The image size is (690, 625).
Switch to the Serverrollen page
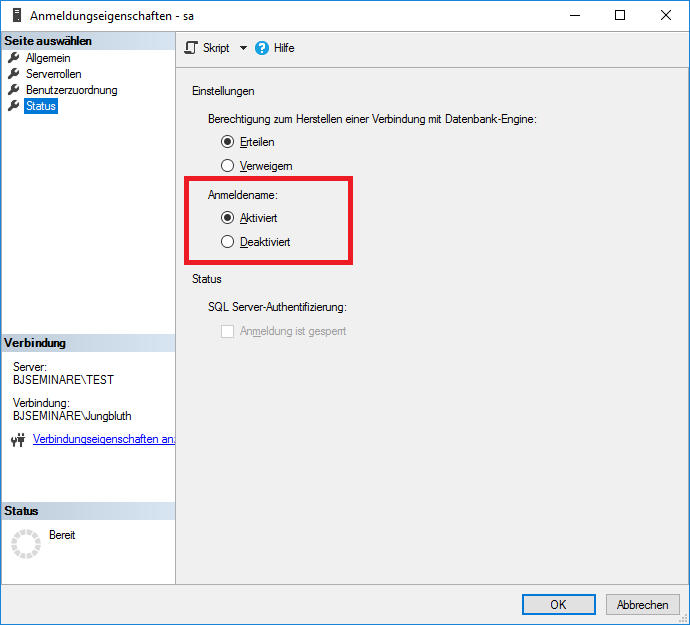click(x=54, y=74)
